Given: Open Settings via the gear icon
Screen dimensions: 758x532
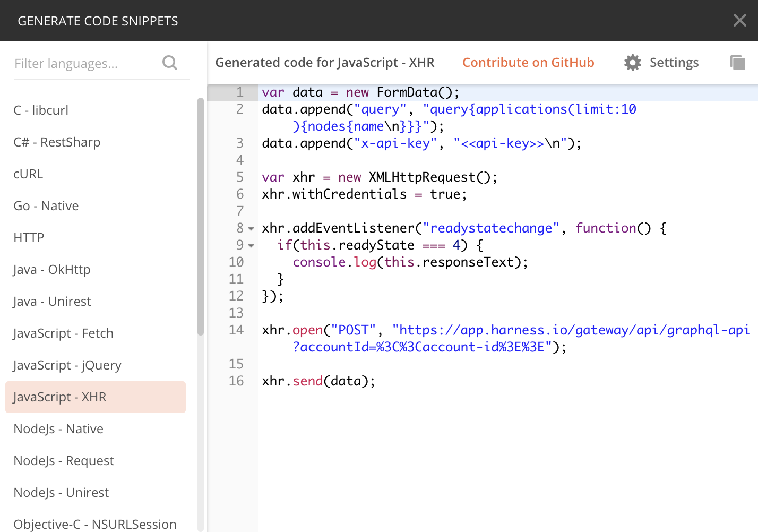Looking at the screenshot, I should pos(632,63).
